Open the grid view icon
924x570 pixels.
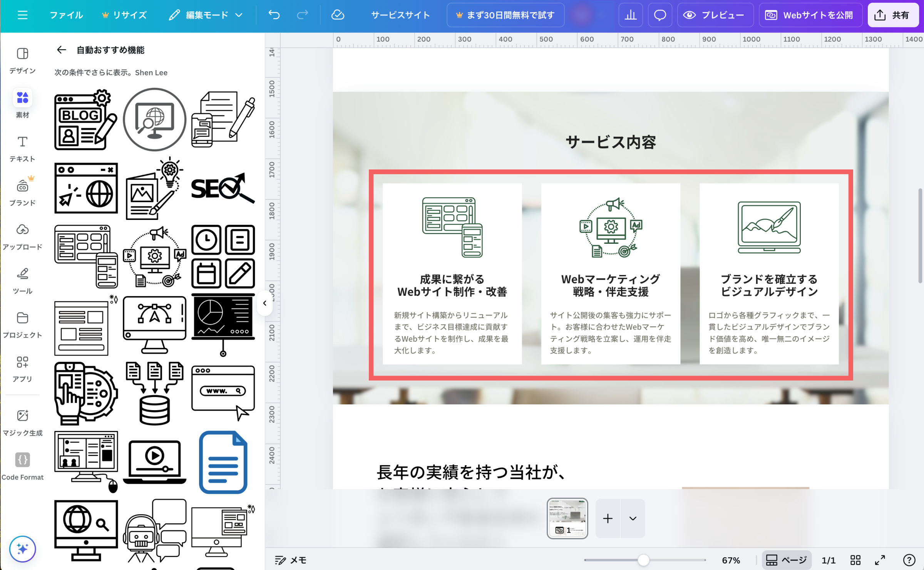(x=855, y=560)
